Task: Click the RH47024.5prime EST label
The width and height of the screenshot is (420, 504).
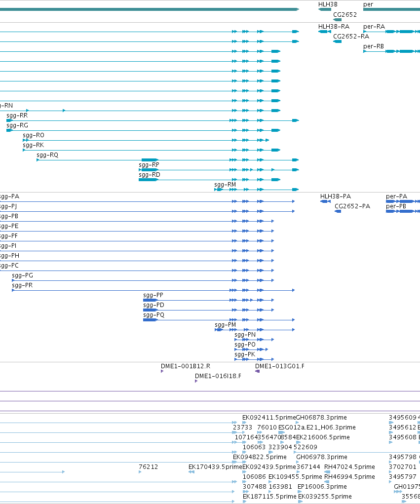Action: pos(349,467)
